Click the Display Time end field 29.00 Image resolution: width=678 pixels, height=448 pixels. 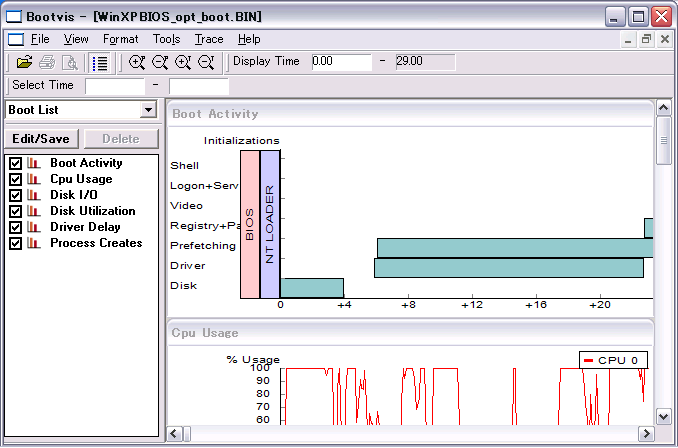(x=425, y=62)
